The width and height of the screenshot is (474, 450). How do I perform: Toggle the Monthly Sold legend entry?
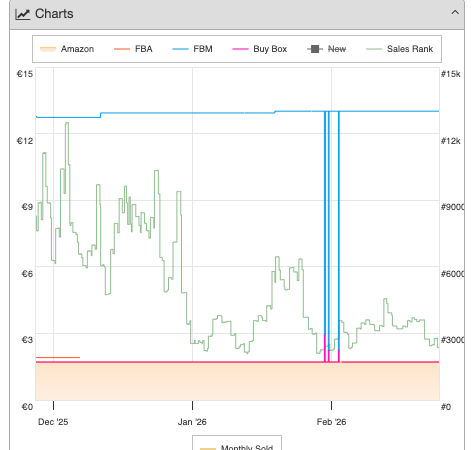click(x=237, y=447)
